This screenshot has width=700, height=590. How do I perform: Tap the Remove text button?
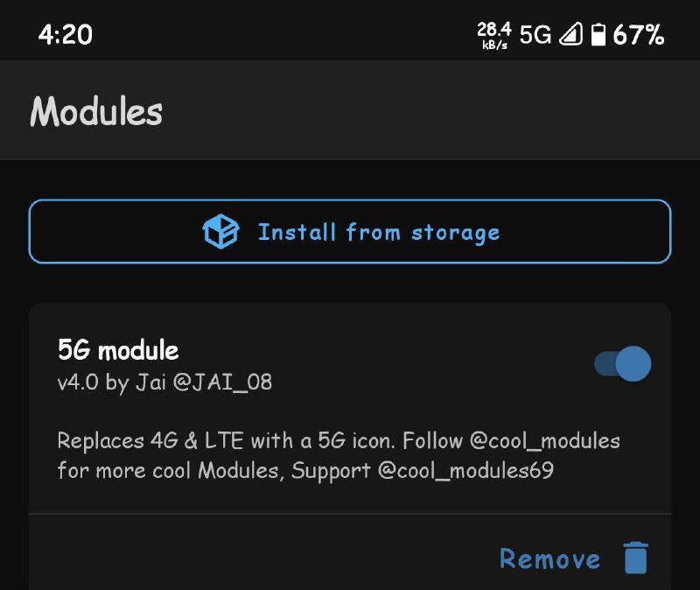(x=549, y=558)
